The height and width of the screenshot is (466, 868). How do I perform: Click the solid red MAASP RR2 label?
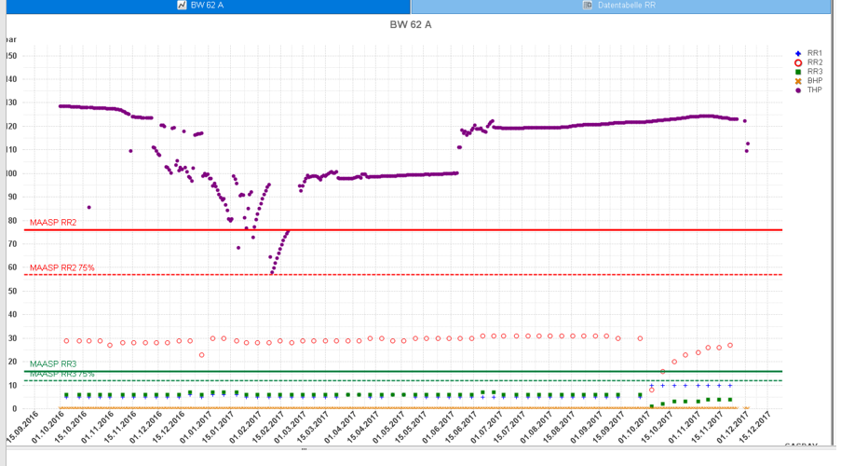tap(53, 223)
